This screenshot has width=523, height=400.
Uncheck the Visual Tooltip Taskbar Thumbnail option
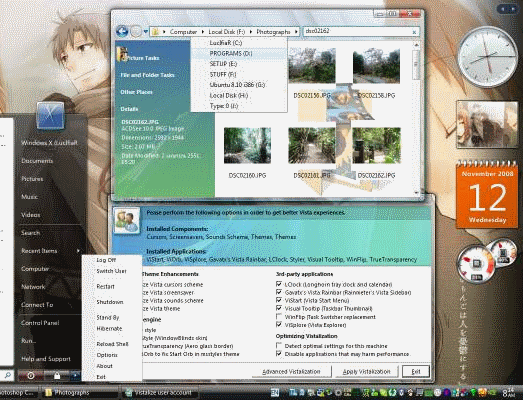coord(279,308)
